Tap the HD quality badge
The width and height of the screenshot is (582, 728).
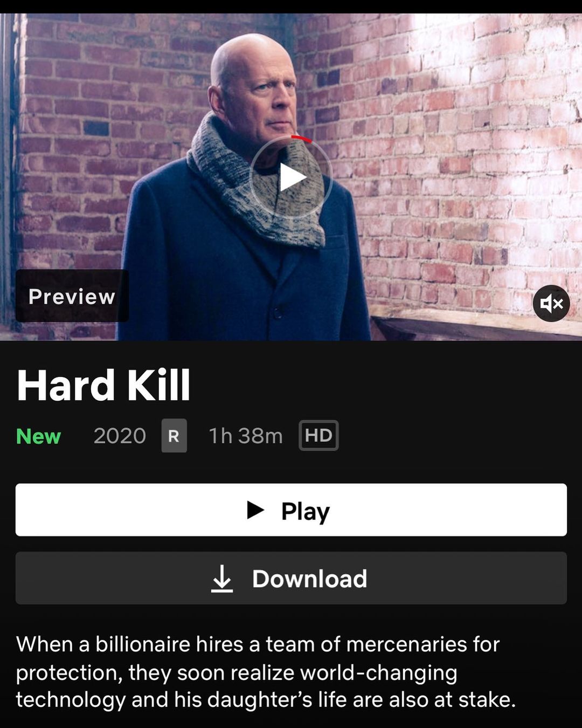[x=318, y=435]
